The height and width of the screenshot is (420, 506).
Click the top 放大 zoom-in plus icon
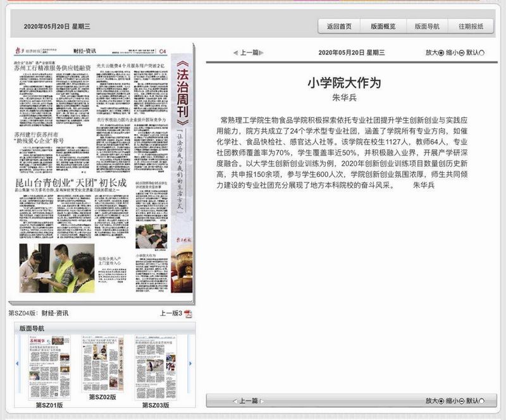441,52
